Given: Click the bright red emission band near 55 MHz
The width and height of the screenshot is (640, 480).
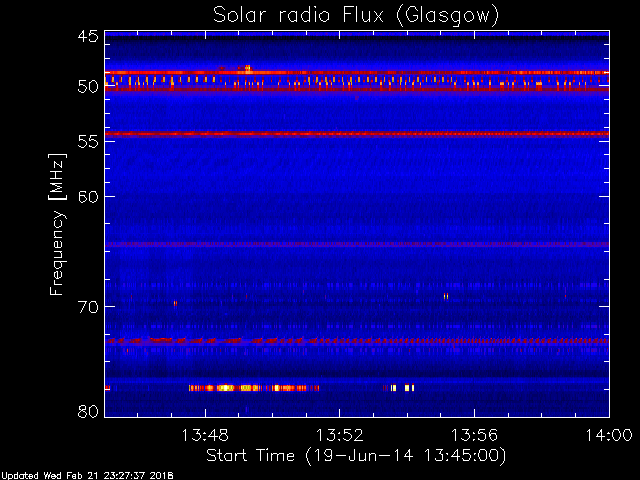Looking at the screenshot, I should [357, 133].
